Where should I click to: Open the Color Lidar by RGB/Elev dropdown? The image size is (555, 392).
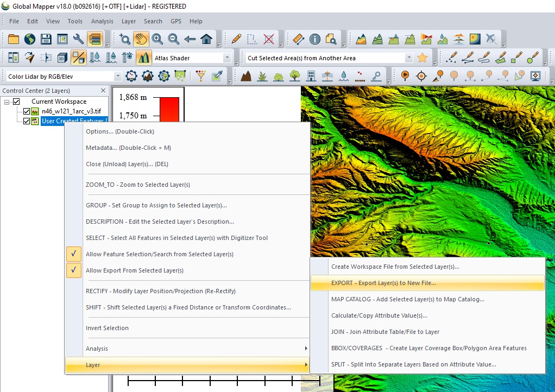(x=117, y=76)
